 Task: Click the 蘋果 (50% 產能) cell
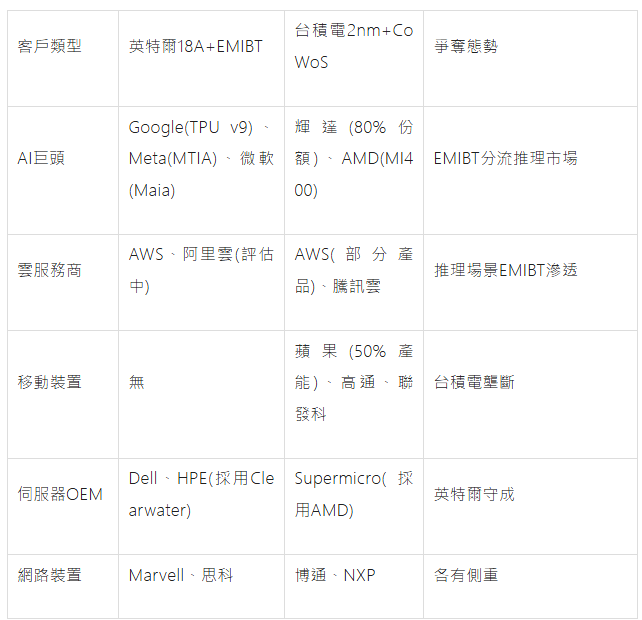coord(353,382)
